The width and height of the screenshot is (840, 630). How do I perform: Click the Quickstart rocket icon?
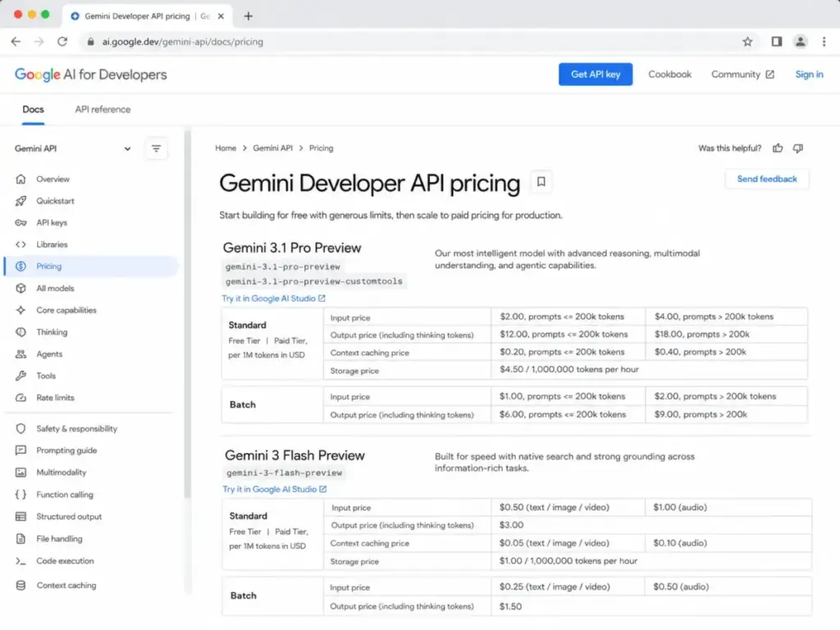[21, 201]
